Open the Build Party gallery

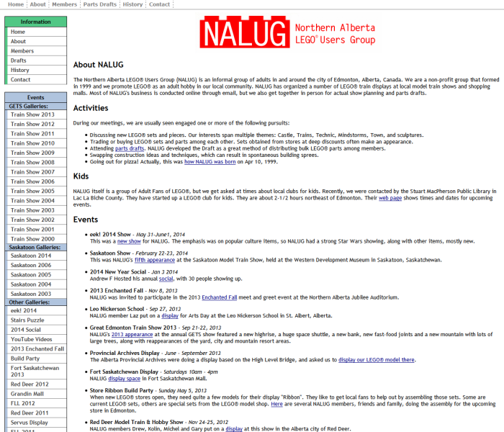(36, 359)
